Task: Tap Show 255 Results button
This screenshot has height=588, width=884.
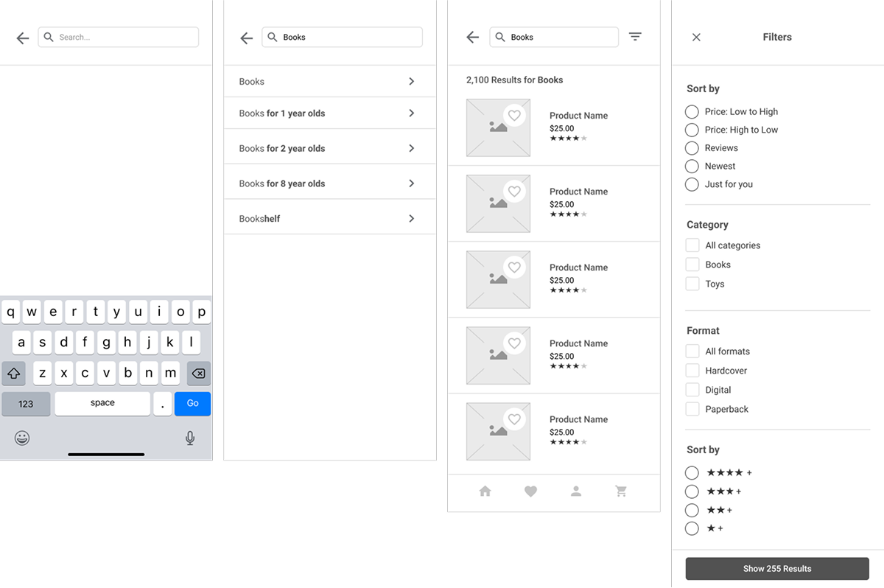Action: pos(777,569)
